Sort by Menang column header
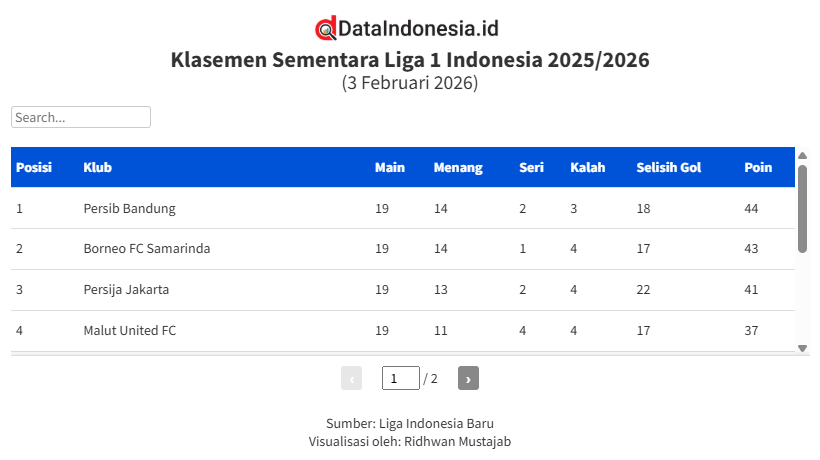This screenshot has width=820, height=460. [458, 167]
